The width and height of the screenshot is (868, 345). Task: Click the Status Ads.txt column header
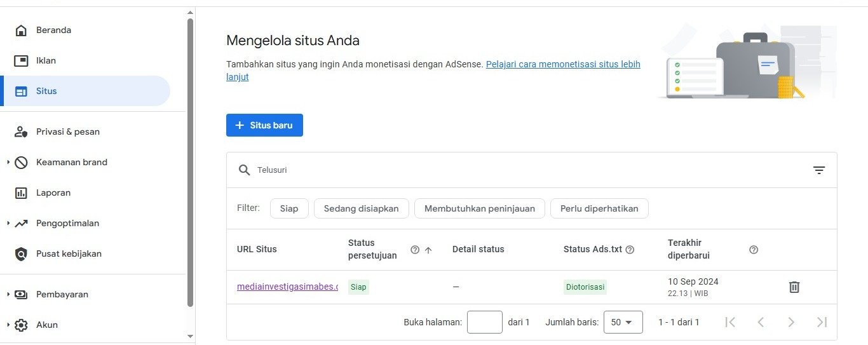click(593, 249)
